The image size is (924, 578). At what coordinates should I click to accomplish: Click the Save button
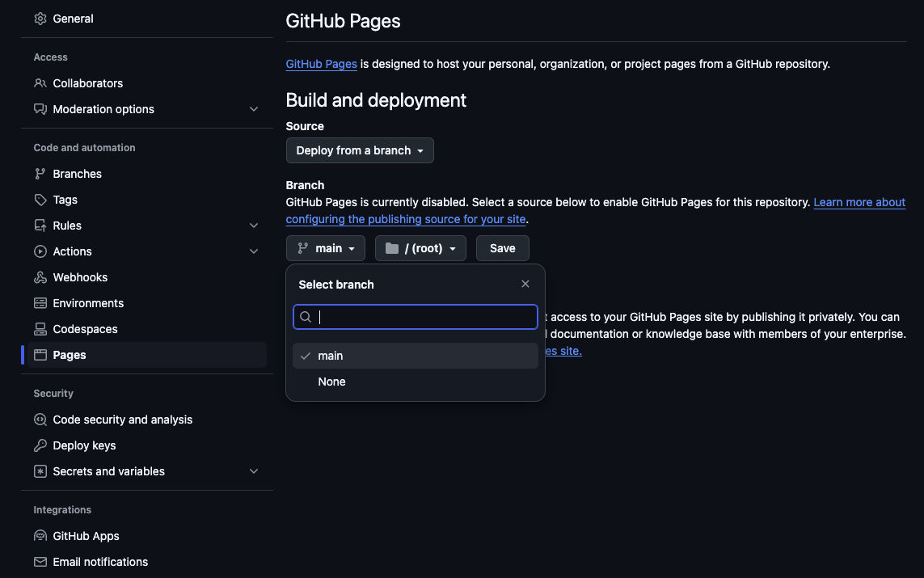point(503,248)
